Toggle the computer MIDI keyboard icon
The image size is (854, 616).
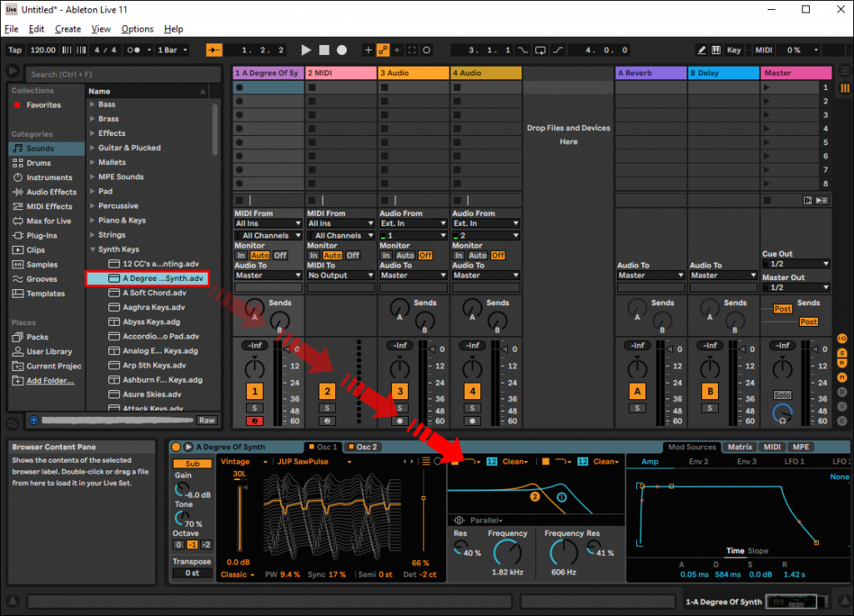716,50
